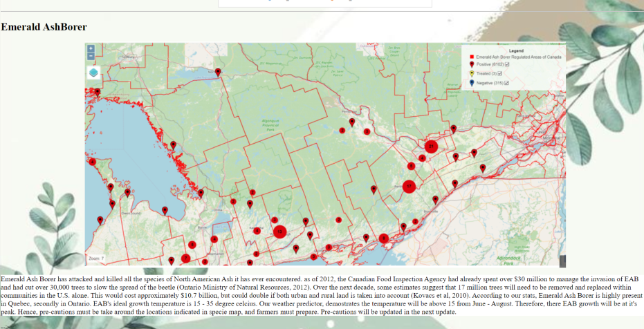Click cluster 2 left of Pembroke pin
The height and width of the screenshot is (329, 644).
[x=342, y=131]
